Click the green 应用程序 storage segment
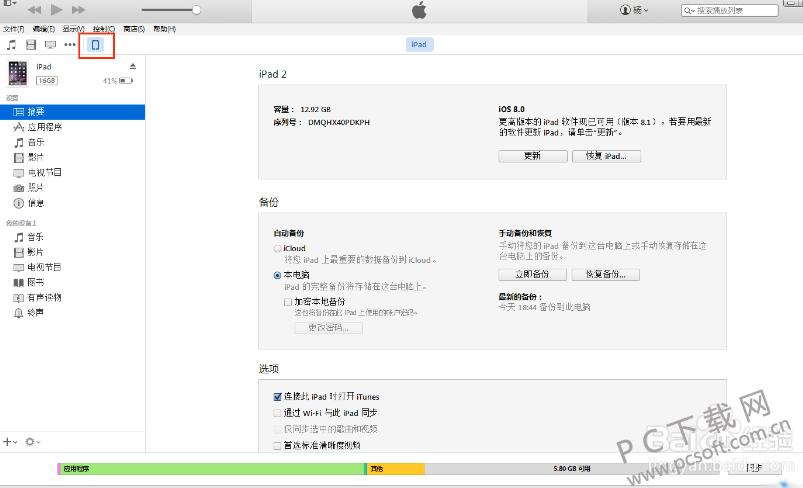The width and height of the screenshot is (803, 488). tap(212, 469)
